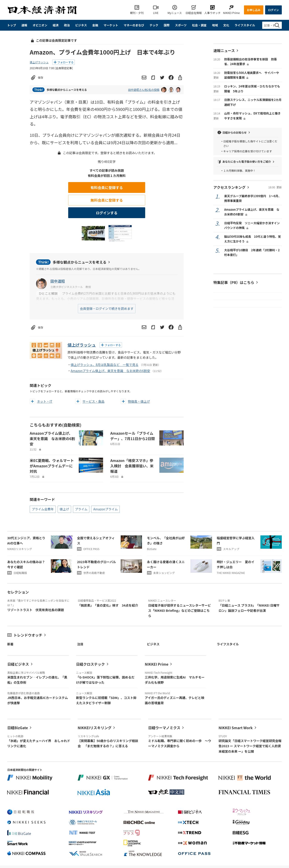Share article by email icon at top
The height and width of the screenshot is (868, 289).
tap(144, 78)
